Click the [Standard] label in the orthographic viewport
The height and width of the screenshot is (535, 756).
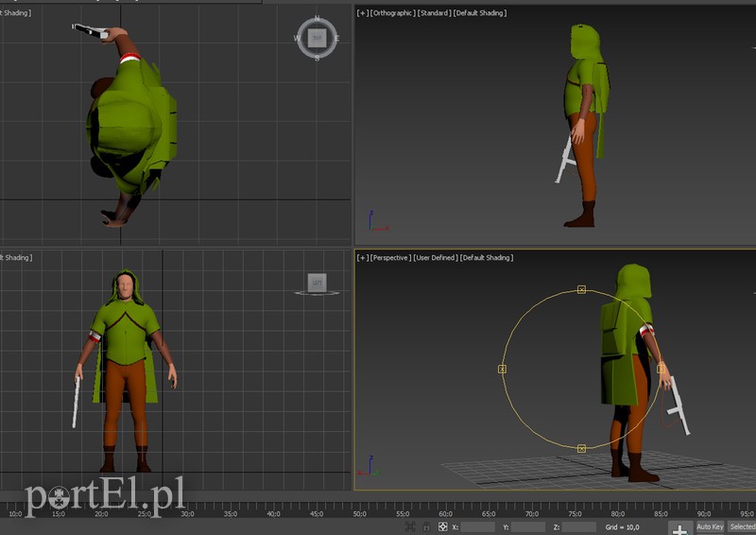coord(434,13)
